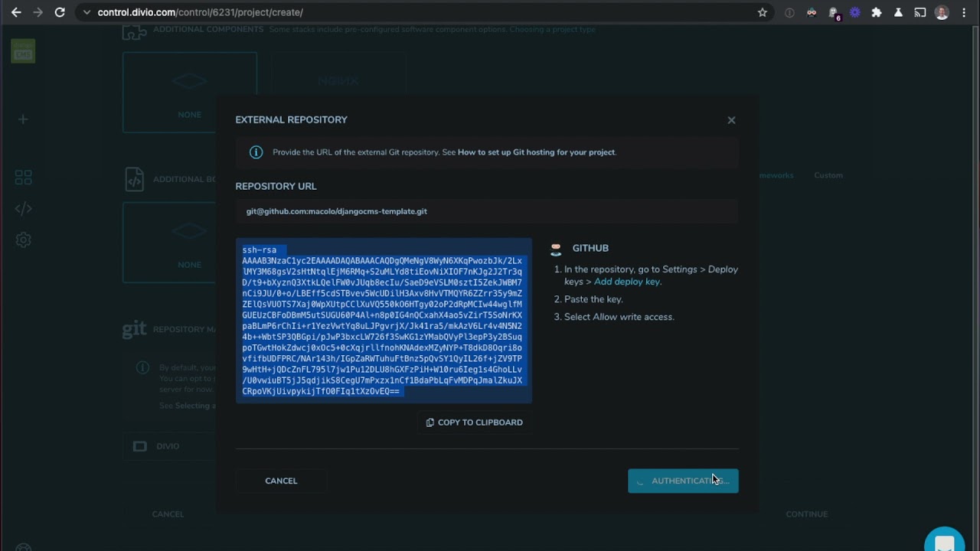Click the purple starburst extension icon
Viewport: 980px width, 551px height.
[855, 12]
